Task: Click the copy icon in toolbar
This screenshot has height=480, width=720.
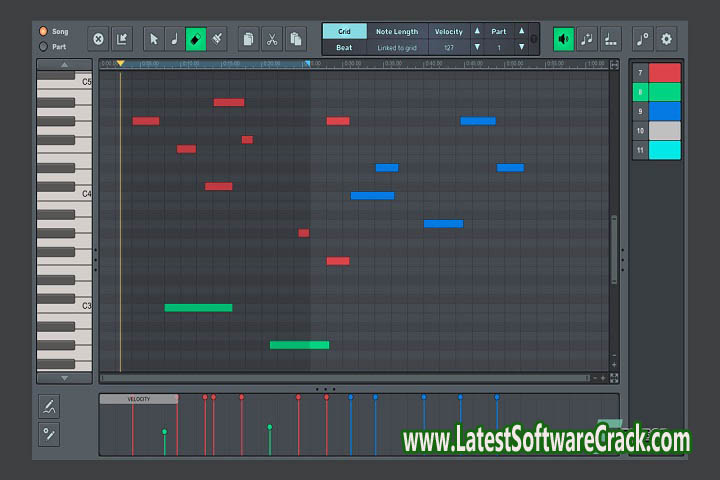Action: point(248,39)
